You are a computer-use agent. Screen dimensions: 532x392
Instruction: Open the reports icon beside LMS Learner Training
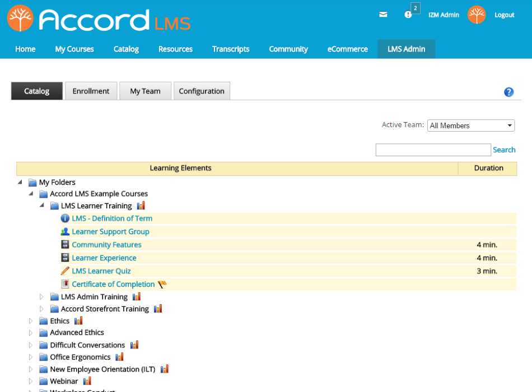pyautogui.click(x=141, y=205)
